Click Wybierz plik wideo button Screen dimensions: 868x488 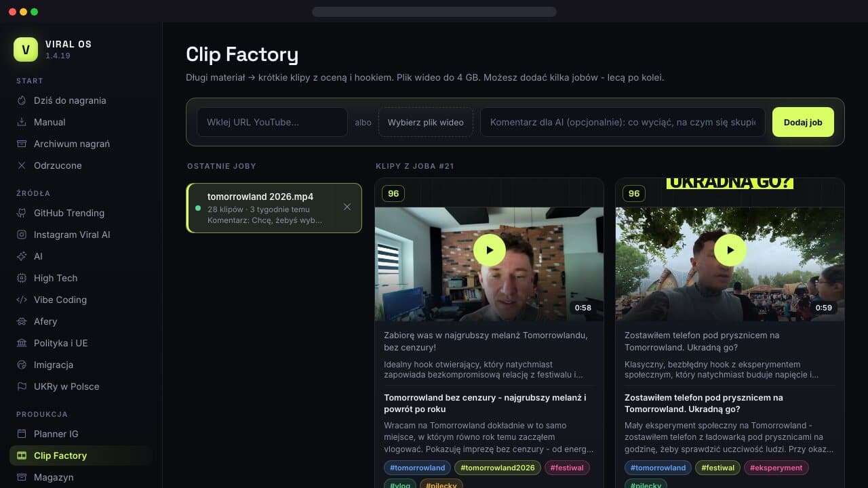(426, 122)
